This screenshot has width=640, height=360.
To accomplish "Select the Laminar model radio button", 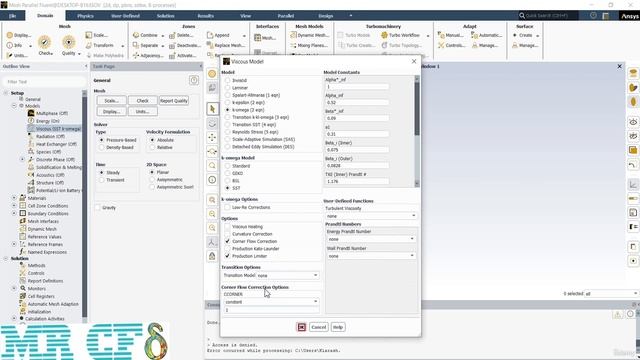I will click(227, 88).
